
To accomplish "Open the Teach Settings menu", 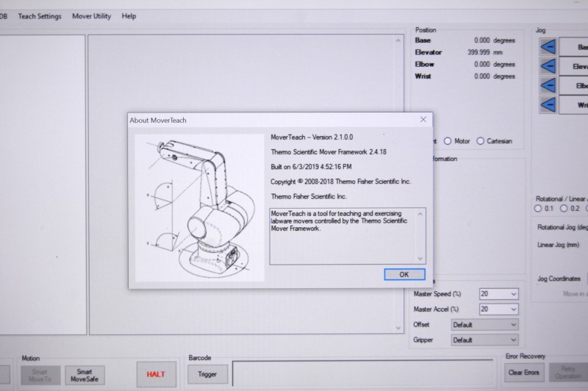I will (x=40, y=16).
